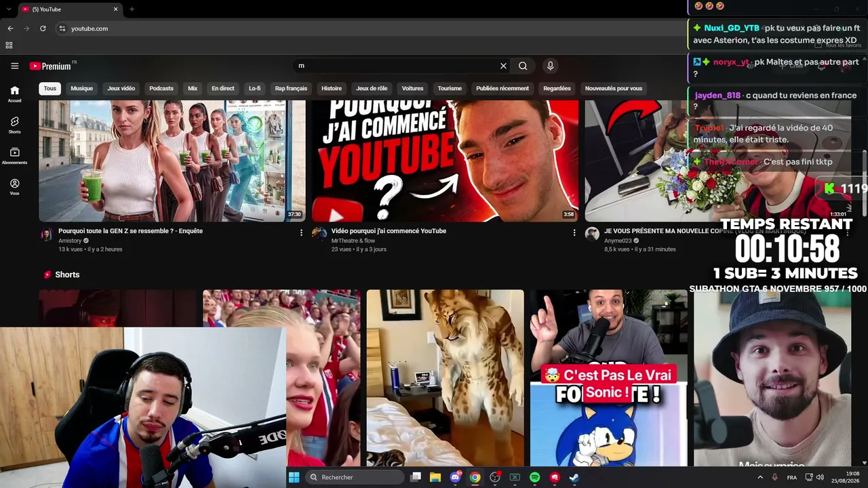
Task: Open the Windows Start menu
Action: [294, 477]
